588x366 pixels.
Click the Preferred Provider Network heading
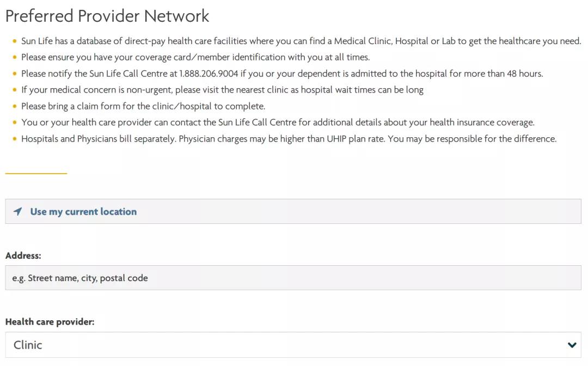coord(107,16)
